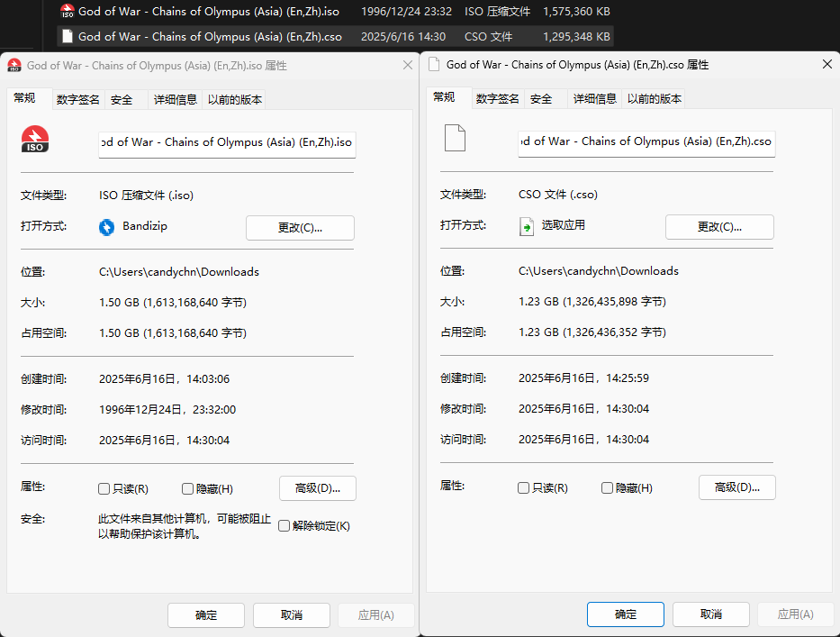Viewport: 840px width, 637px height.
Task: Close the iso properties dialog
Action: (x=408, y=65)
